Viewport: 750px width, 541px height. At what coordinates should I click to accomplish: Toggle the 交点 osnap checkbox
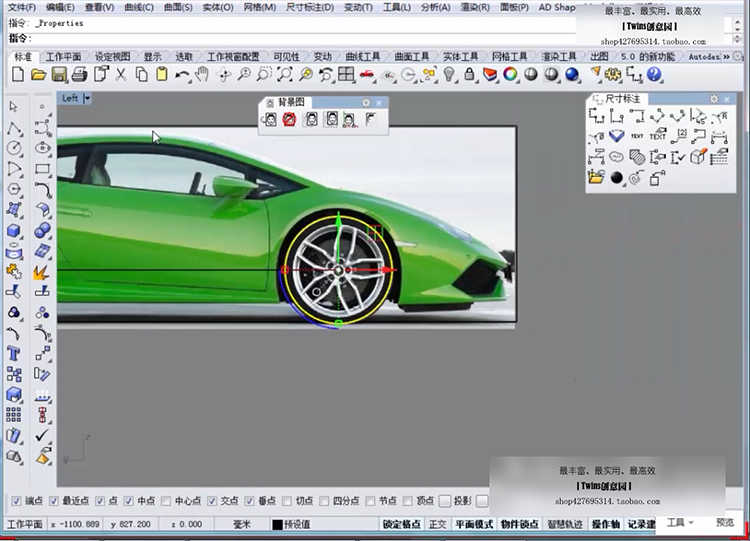212,501
